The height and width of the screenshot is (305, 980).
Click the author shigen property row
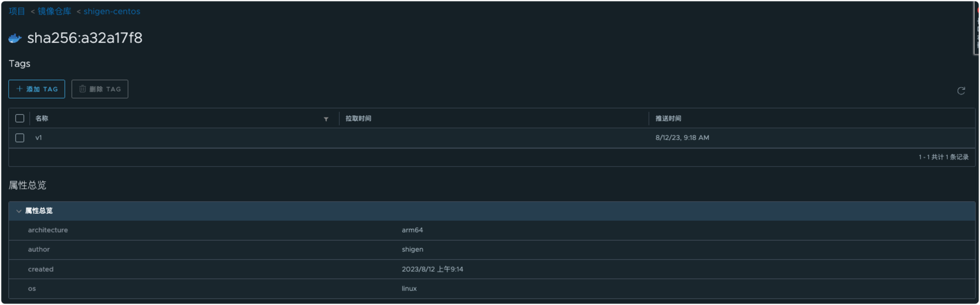tap(492, 249)
